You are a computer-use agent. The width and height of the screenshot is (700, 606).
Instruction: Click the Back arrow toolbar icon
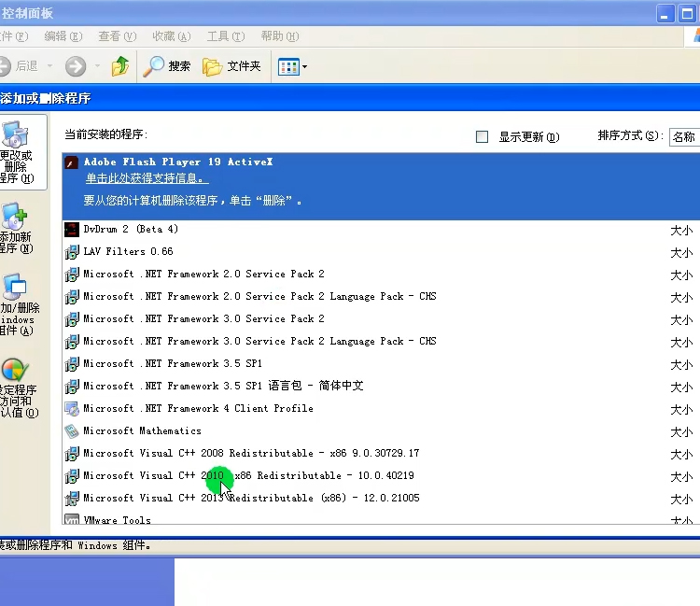click(4, 66)
